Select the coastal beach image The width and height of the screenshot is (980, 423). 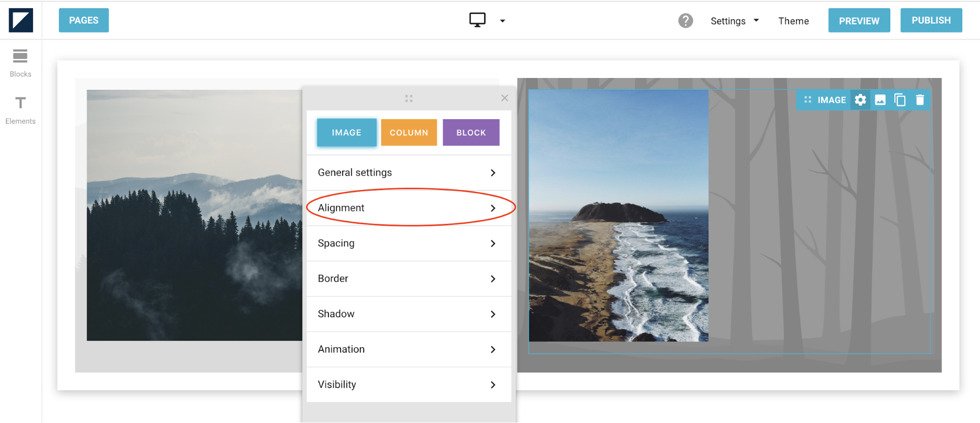[618, 216]
